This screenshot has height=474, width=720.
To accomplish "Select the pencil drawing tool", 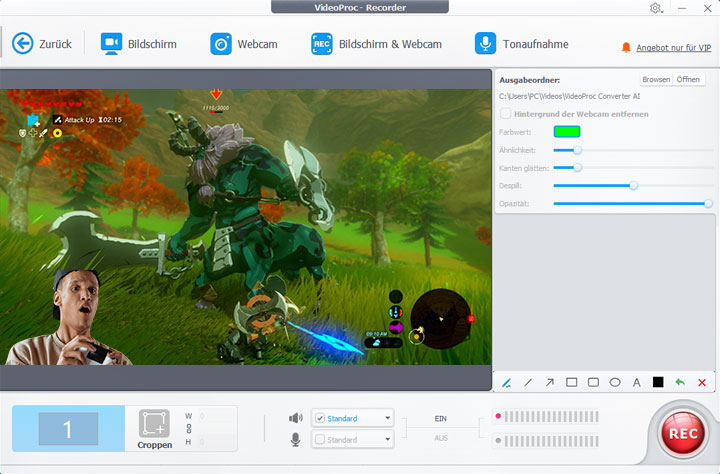I will (x=507, y=382).
